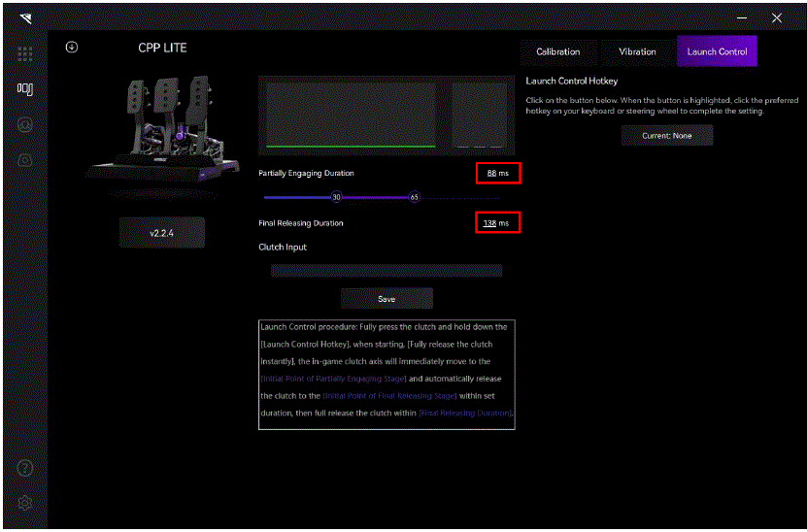Screen dimensions: 807x532
Task: Click the v2.2.4 firmware button
Action: [x=161, y=233]
